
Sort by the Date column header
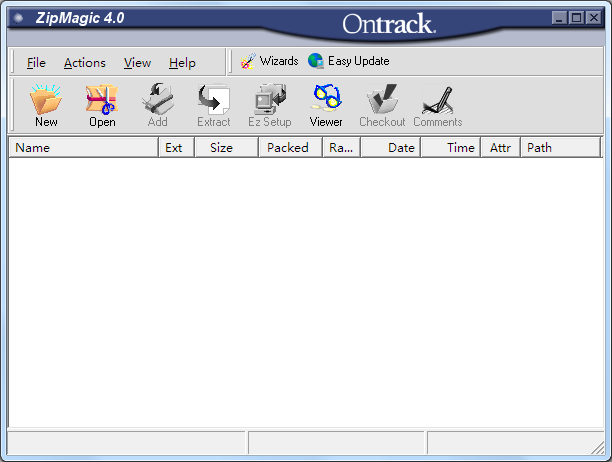tap(391, 147)
